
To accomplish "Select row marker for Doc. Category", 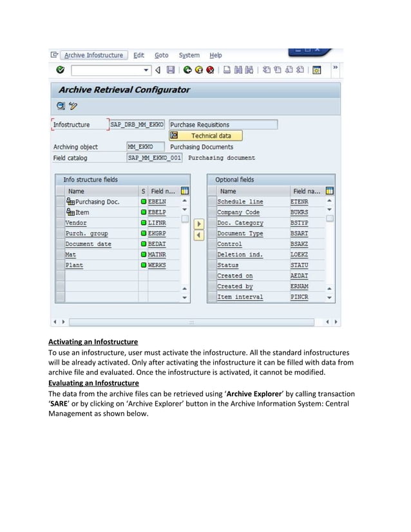I will coord(212,223).
